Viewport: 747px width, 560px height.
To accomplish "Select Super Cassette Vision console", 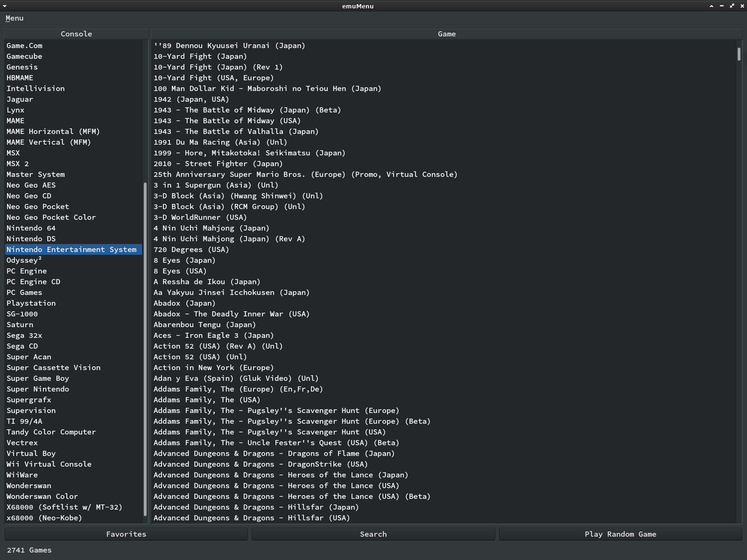I will [x=73, y=368].
